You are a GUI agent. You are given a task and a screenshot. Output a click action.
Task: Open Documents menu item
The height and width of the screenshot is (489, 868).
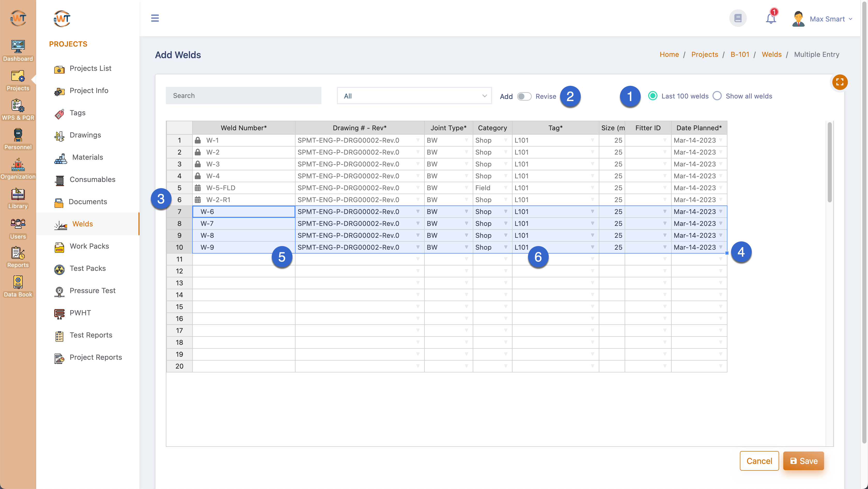(x=88, y=202)
